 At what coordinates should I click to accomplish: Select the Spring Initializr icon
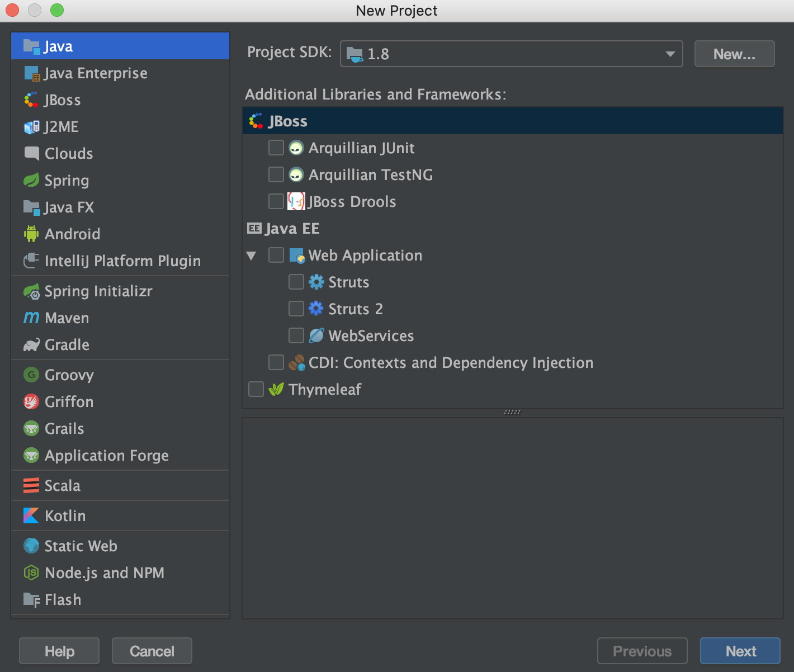click(31, 291)
